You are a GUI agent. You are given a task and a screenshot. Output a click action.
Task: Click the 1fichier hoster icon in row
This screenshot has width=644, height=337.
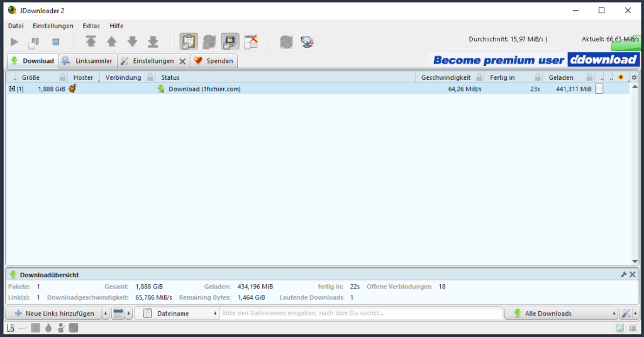tap(72, 88)
